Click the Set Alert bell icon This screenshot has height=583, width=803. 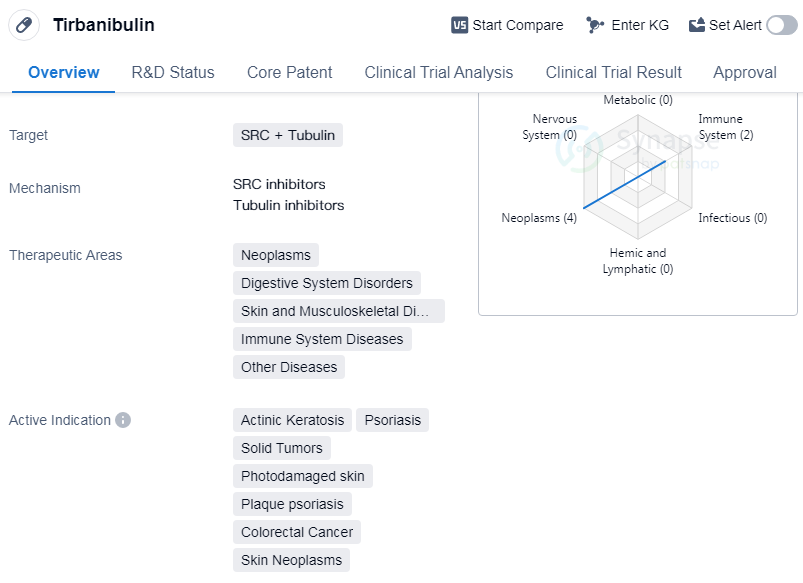coord(697,25)
